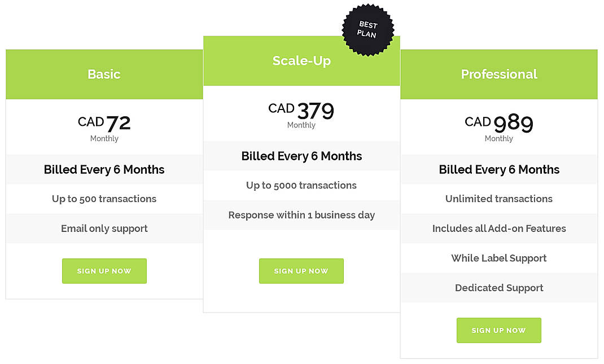Screen dimensions: 604x364
Task: Click the Basic plan header
Action: tap(104, 74)
